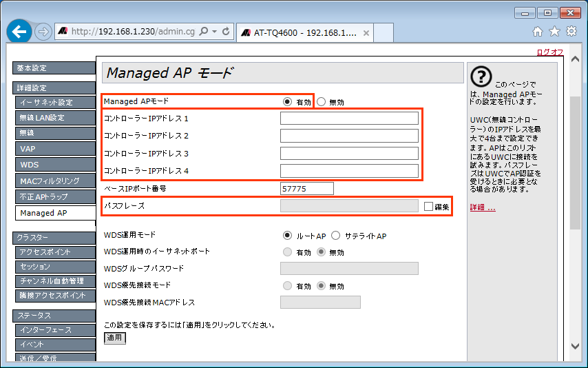
Task: Enable the パスフレーズ 編集 checkbox
Action: pos(428,206)
